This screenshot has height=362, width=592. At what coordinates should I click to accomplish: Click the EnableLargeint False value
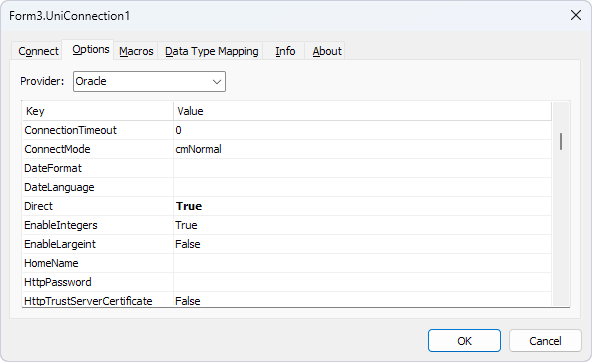(x=362, y=244)
